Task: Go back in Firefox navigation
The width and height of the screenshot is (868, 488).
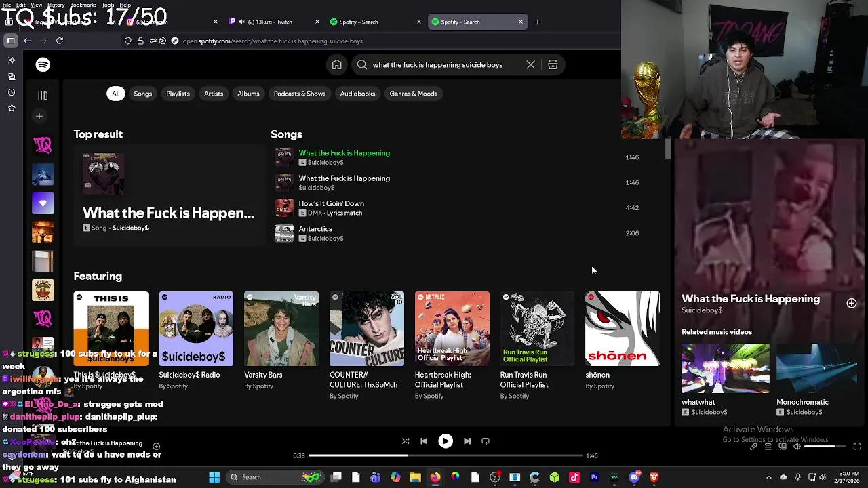Action: click(x=27, y=41)
